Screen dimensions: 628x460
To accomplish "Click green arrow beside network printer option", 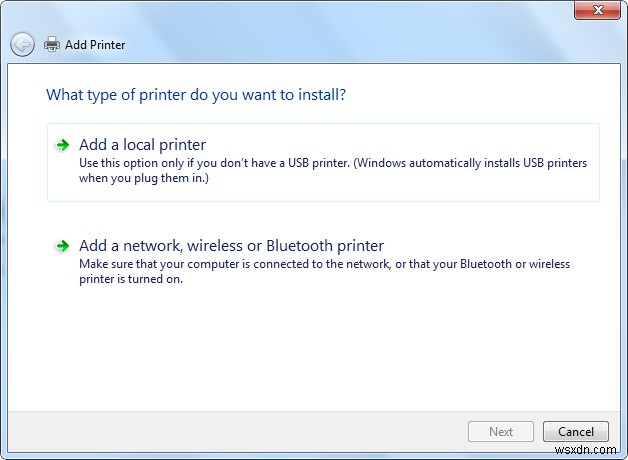I will pos(63,245).
